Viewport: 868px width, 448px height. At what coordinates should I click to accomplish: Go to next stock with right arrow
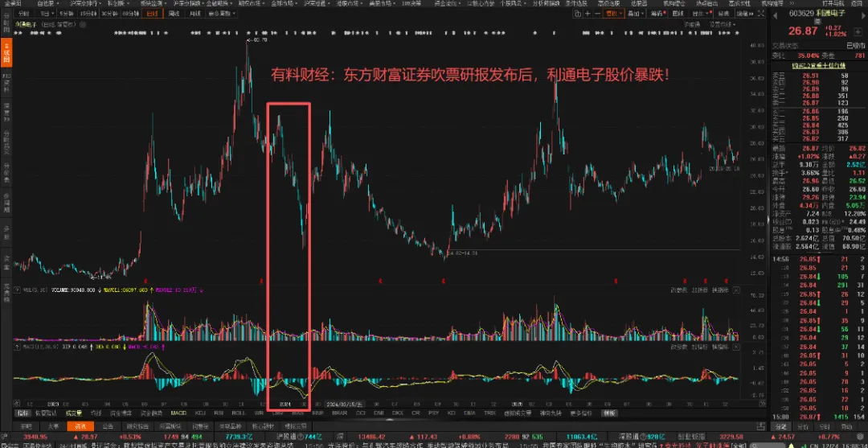pos(862,15)
